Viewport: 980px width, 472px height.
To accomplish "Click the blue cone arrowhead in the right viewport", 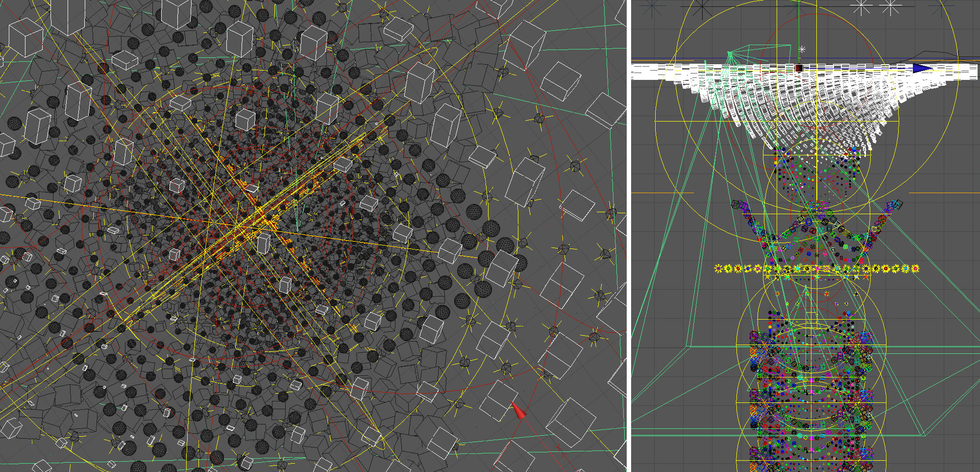I will 923,68.
